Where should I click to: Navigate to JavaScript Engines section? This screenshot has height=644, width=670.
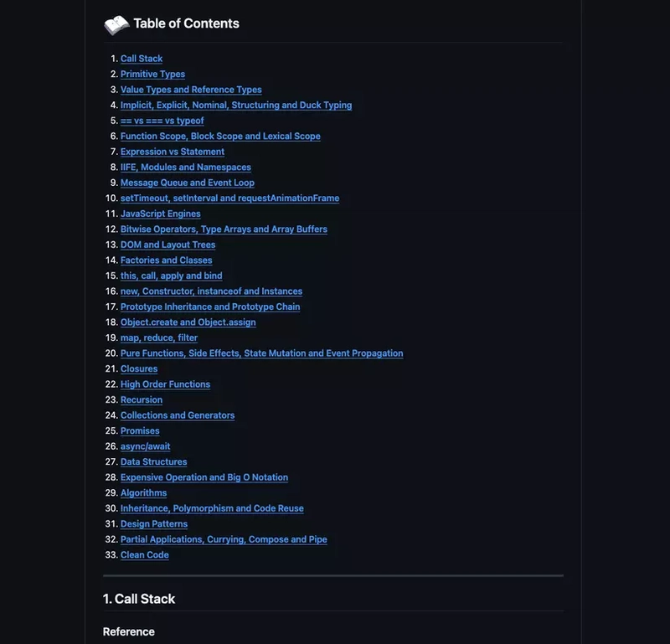click(x=160, y=214)
